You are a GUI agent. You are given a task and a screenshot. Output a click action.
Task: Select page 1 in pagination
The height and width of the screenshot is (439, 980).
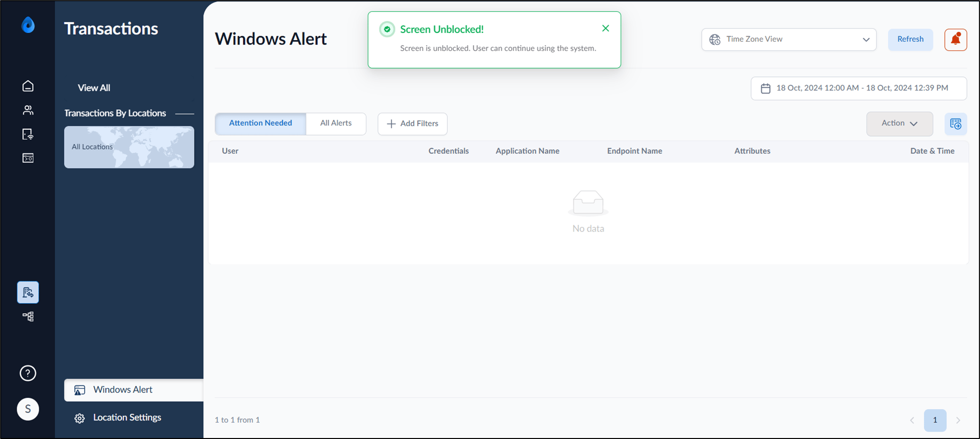click(x=935, y=420)
